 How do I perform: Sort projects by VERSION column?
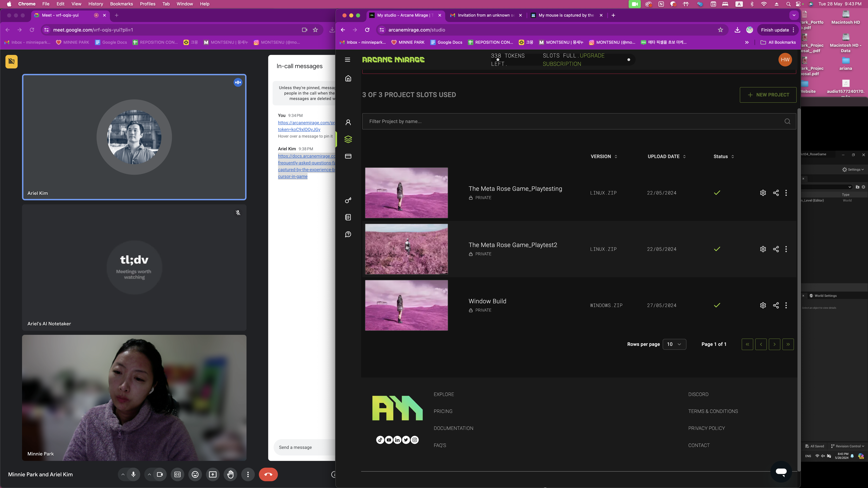[604, 156]
